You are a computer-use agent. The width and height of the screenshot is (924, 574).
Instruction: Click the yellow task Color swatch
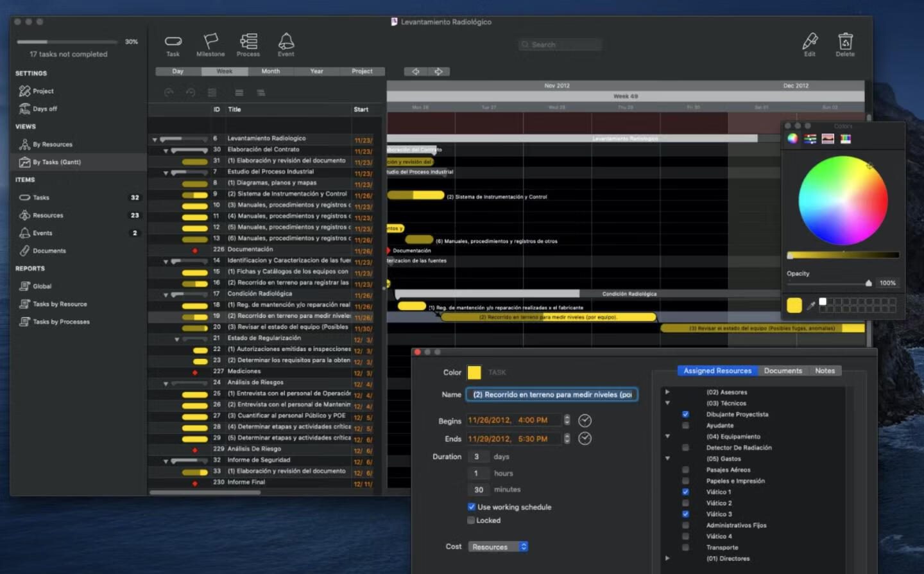474,372
